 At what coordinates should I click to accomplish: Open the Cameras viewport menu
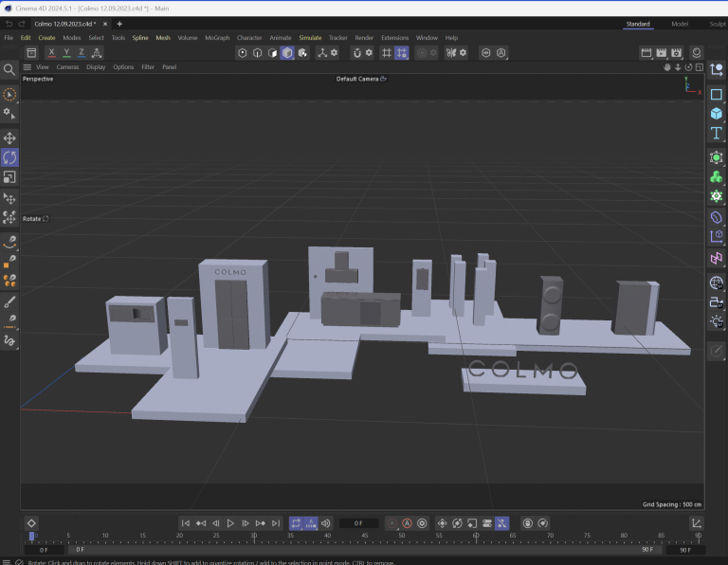tap(67, 67)
